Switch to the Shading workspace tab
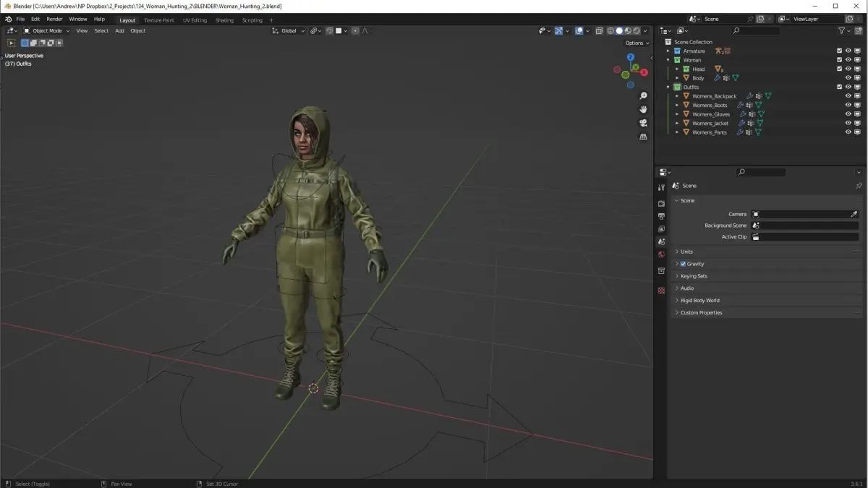 (x=224, y=20)
